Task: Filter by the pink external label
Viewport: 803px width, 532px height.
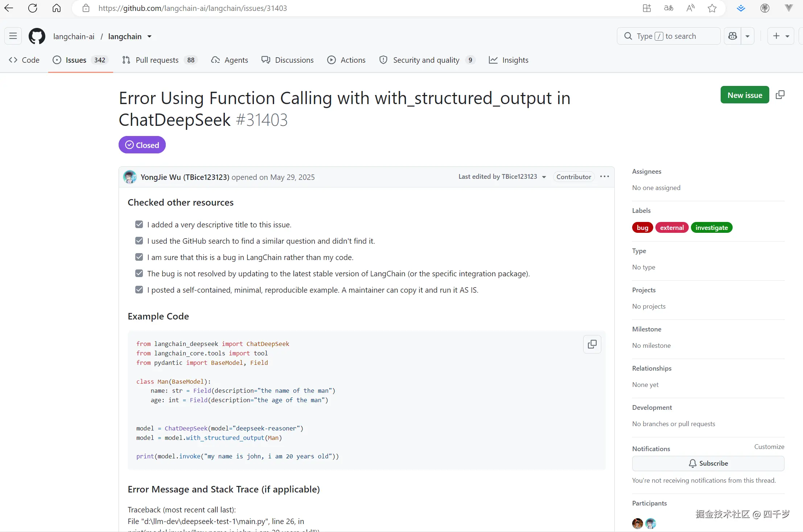Action: click(672, 227)
